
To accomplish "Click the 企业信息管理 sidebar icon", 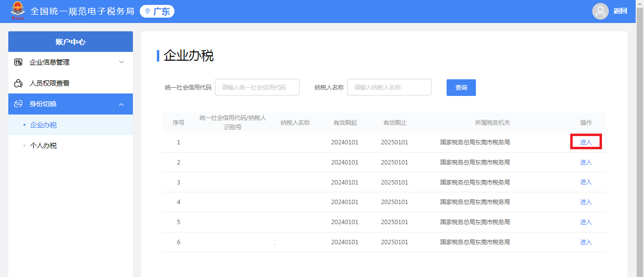I will (19, 62).
